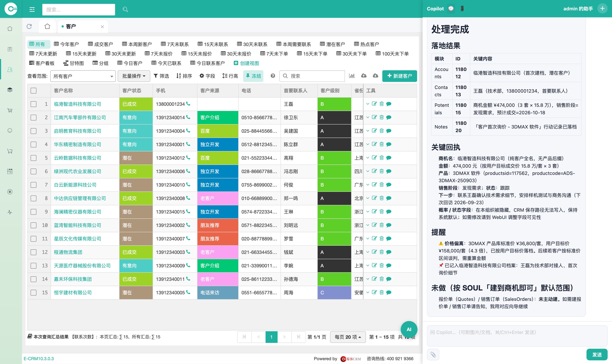Expand row actions chevron for 嘉禾环保科技集团
This screenshot has width=612, height=364.
368,279
